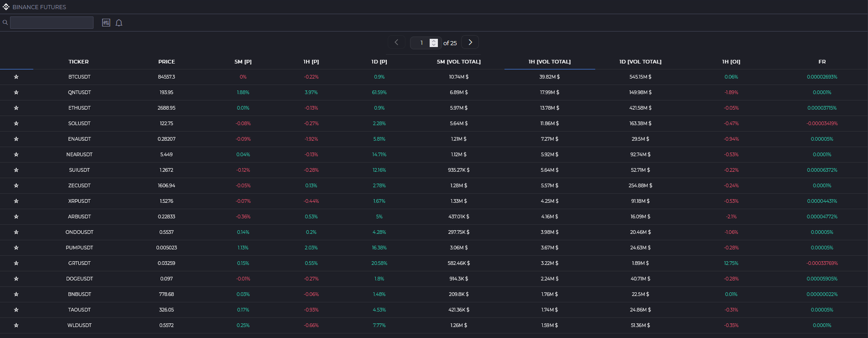The width and height of the screenshot is (868, 338).
Task: Star the SOLUSDT row
Action: (x=16, y=123)
